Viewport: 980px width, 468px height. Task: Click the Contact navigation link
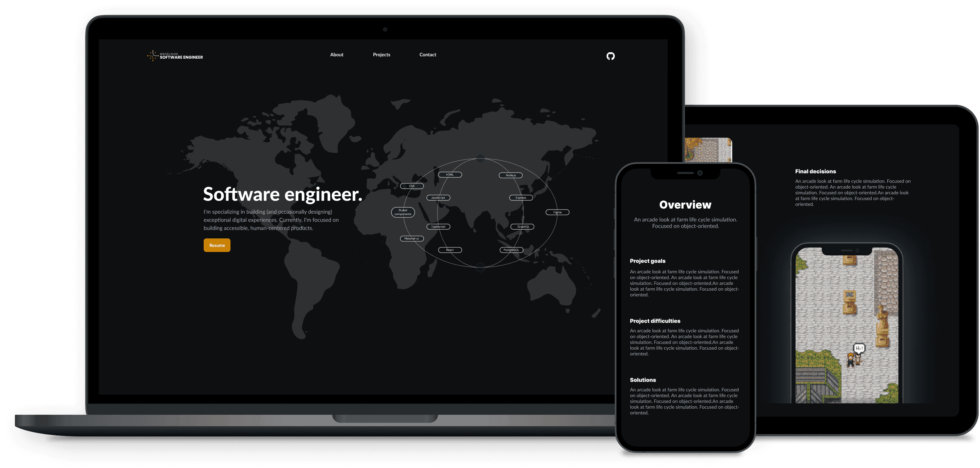point(427,54)
